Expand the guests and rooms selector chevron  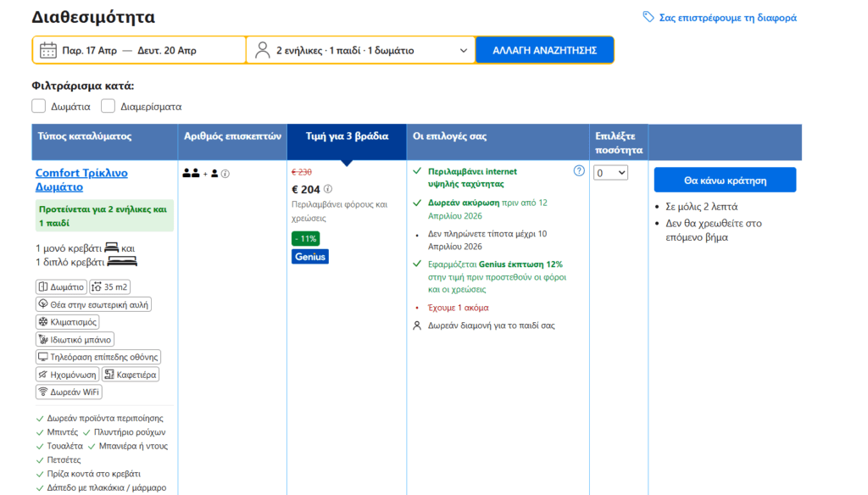coord(463,50)
